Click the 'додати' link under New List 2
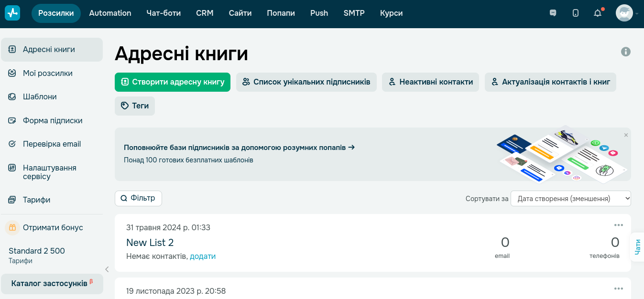The image size is (644, 299). pyautogui.click(x=203, y=256)
